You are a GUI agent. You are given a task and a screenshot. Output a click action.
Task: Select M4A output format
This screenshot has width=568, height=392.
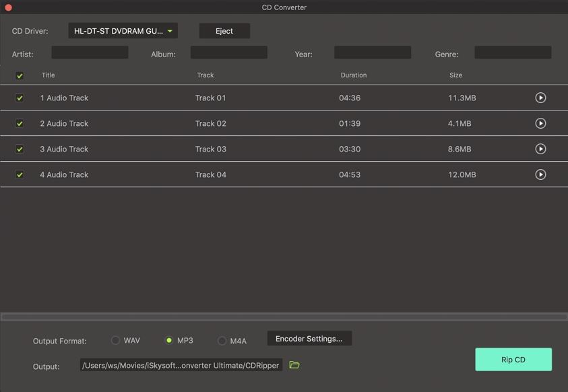tap(222, 341)
